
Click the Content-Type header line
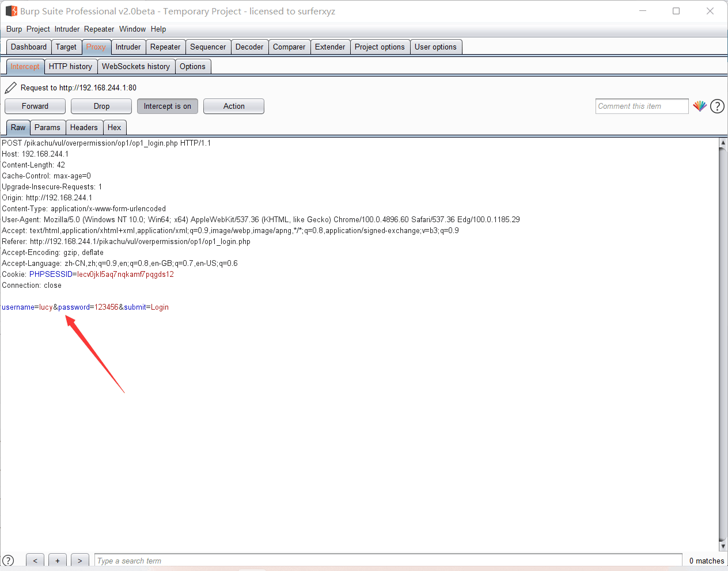point(84,209)
